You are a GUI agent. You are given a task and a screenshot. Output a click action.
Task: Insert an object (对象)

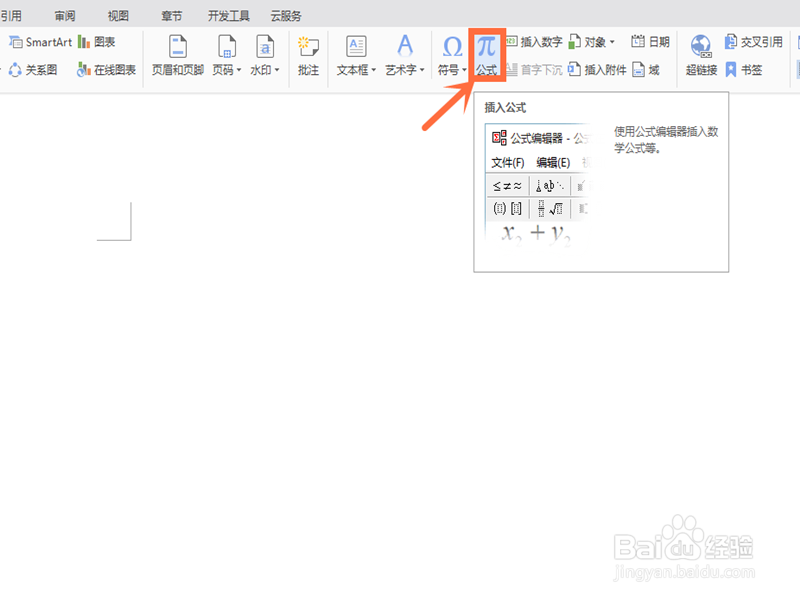coord(592,42)
